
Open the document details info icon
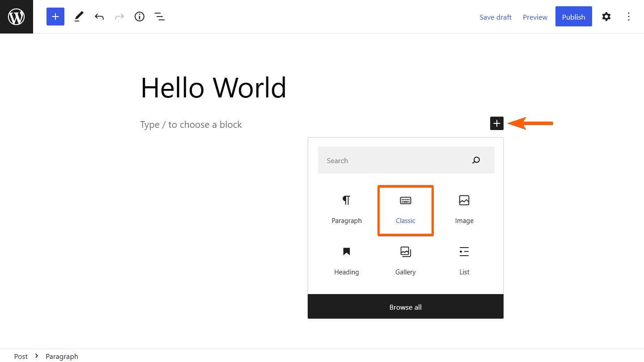click(x=140, y=17)
